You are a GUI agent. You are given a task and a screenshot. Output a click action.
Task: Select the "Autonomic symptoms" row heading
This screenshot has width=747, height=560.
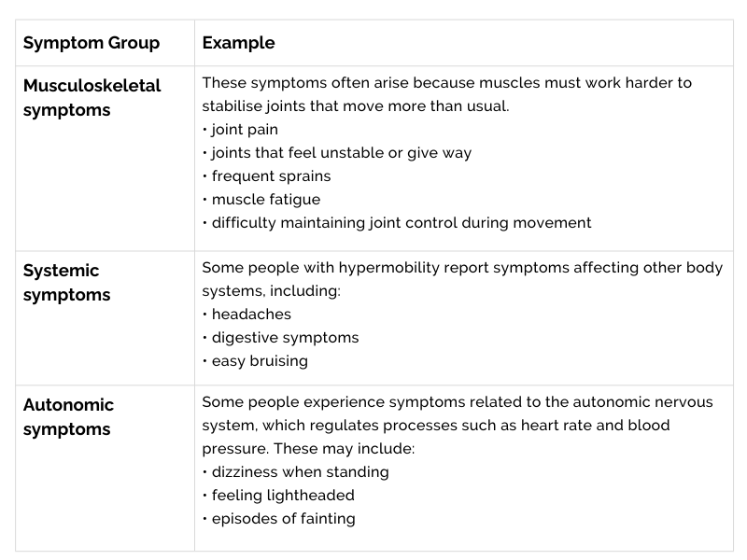[x=68, y=417]
